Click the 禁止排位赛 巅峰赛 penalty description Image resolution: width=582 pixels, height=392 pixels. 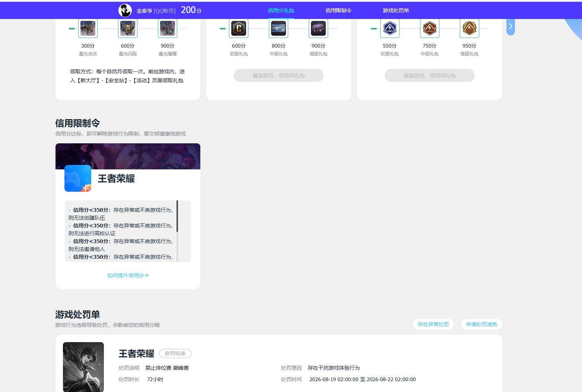click(x=167, y=368)
